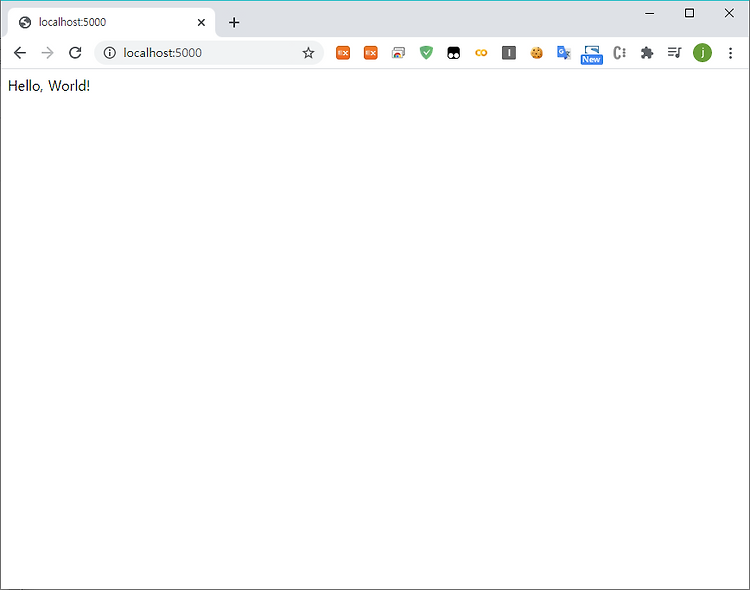Maximize the Chrome window
Image resolution: width=750 pixels, height=590 pixels.
click(689, 13)
